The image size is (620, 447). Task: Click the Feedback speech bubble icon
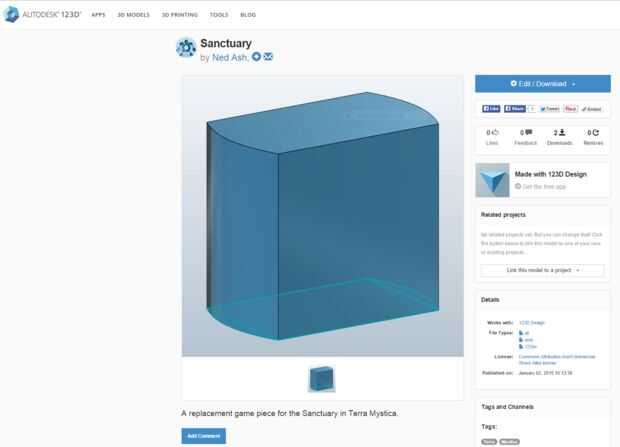click(x=529, y=132)
